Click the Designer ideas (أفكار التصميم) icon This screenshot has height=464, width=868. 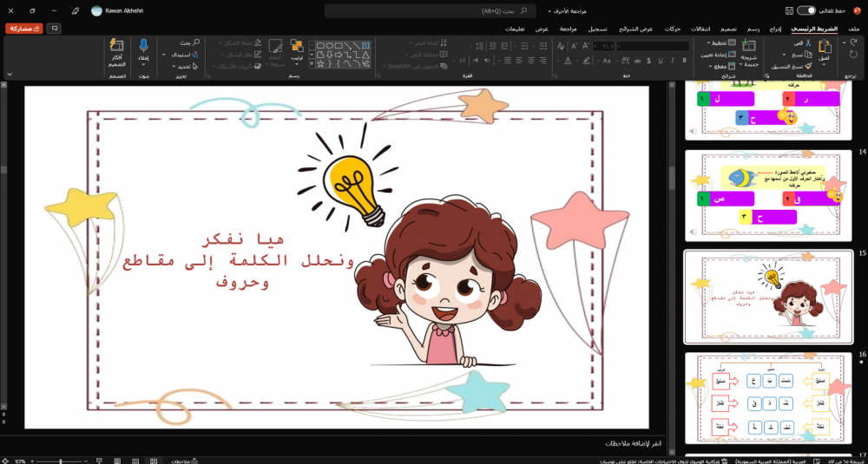tap(116, 45)
